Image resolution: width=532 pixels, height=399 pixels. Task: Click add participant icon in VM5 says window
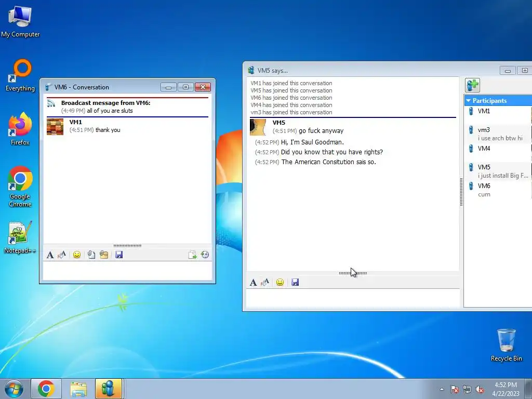click(x=472, y=85)
